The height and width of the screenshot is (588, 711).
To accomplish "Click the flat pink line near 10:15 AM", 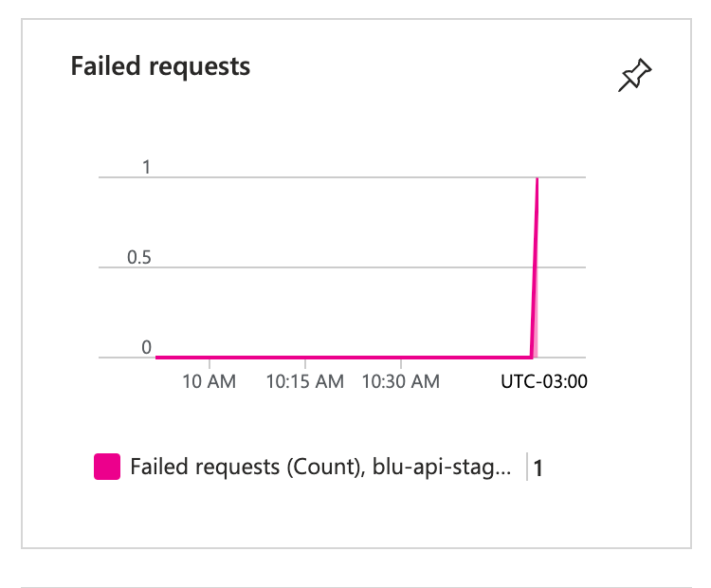I will (304, 358).
